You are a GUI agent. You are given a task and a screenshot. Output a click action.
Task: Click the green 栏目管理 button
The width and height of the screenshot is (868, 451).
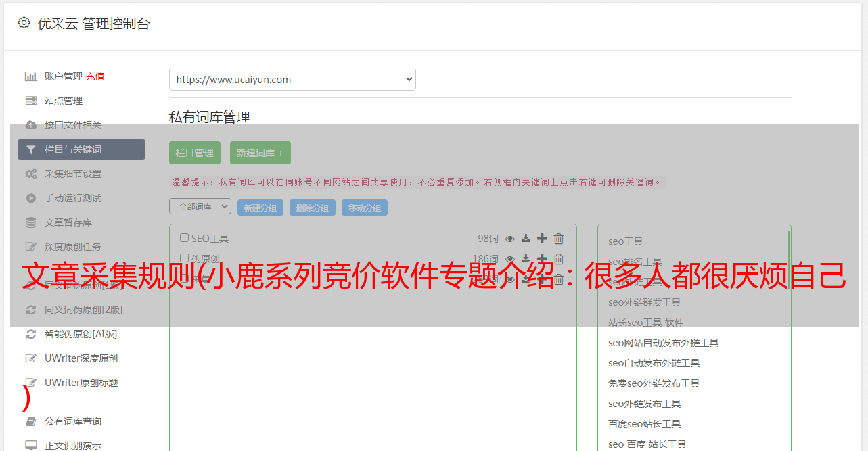[195, 153]
